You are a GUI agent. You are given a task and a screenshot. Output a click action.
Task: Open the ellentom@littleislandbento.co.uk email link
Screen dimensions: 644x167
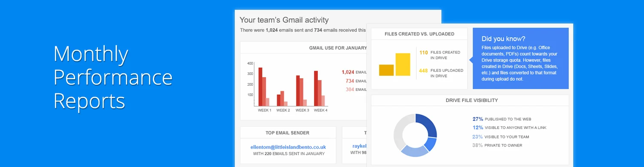(x=288, y=147)
